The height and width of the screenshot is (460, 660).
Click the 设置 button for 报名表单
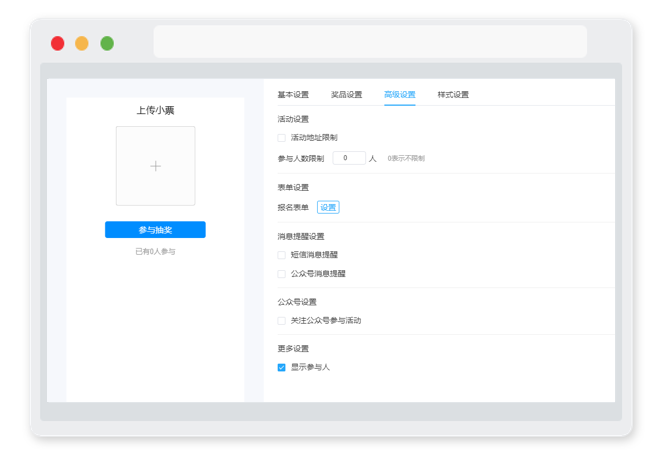point(328,207)
